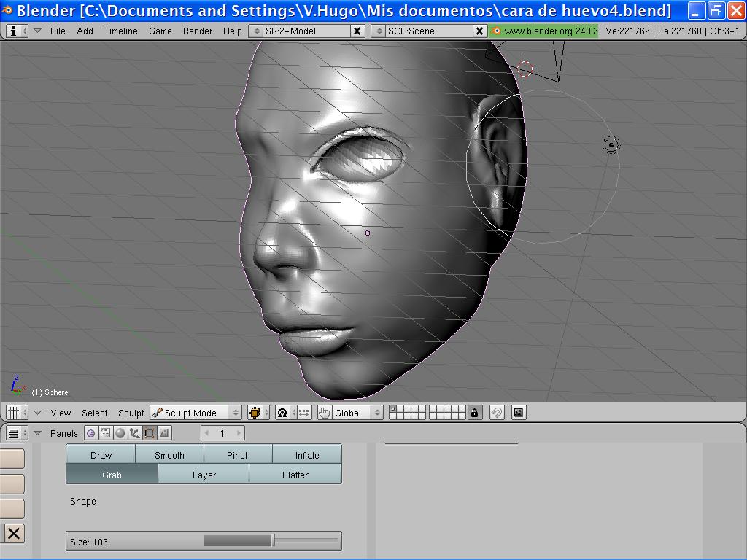Open the View menu in 3D header
747x560 pixels.
coord(61,413)
